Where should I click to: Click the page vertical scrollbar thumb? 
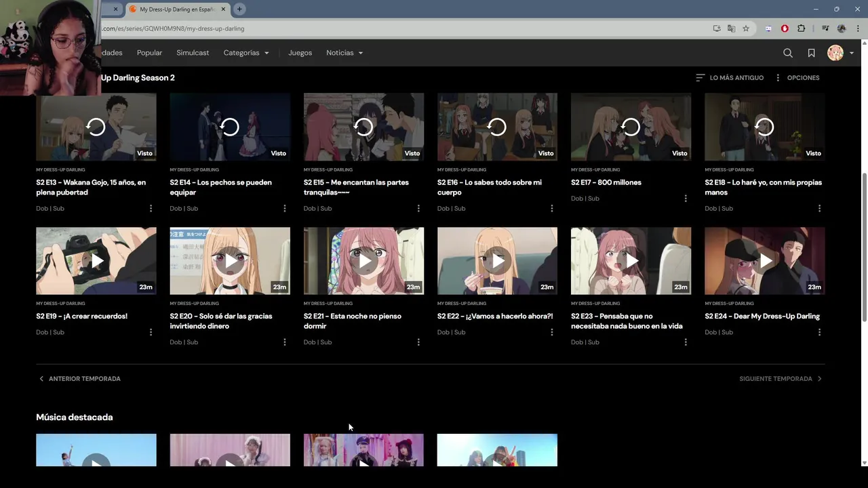[x=864, y=247]
